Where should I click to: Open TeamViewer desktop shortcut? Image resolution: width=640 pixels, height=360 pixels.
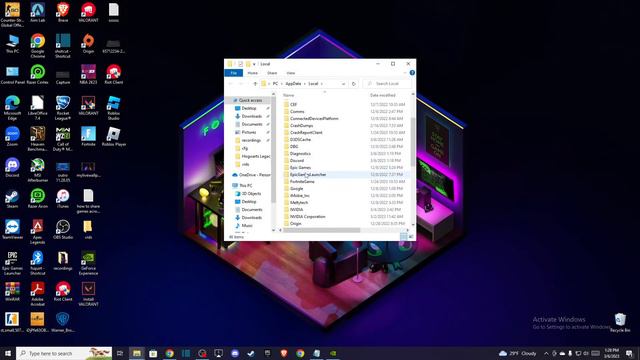tap(12, 230)
